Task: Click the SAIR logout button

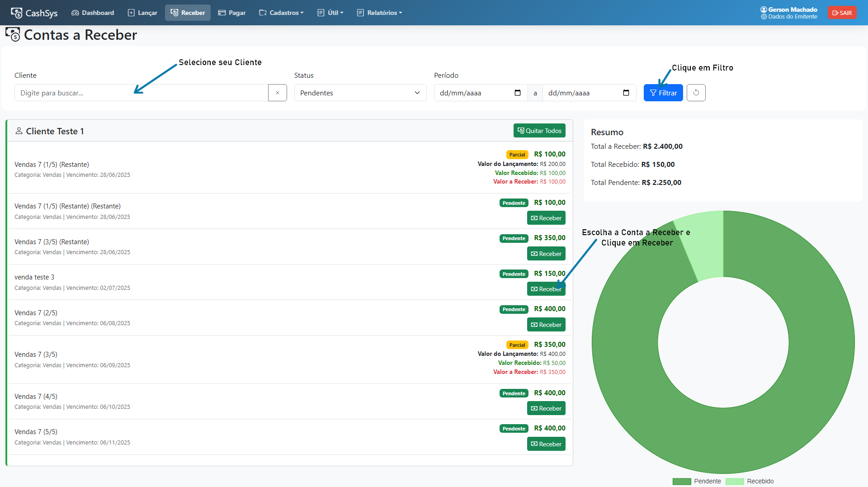Action: 842,13
